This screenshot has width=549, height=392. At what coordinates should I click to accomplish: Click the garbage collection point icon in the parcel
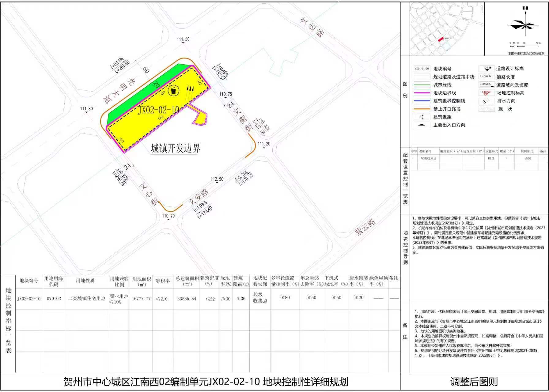(173, 90)
